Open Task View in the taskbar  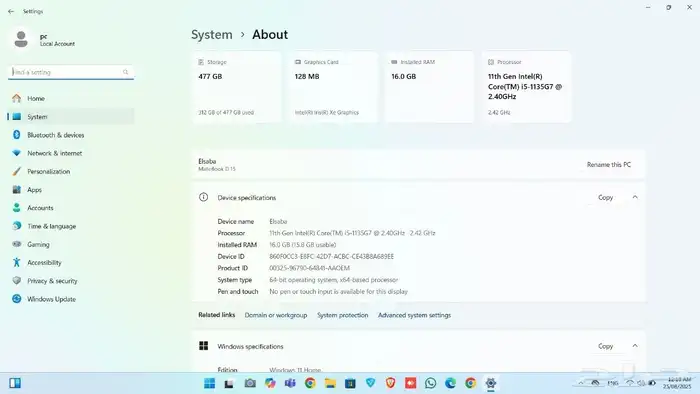point(229,383)
